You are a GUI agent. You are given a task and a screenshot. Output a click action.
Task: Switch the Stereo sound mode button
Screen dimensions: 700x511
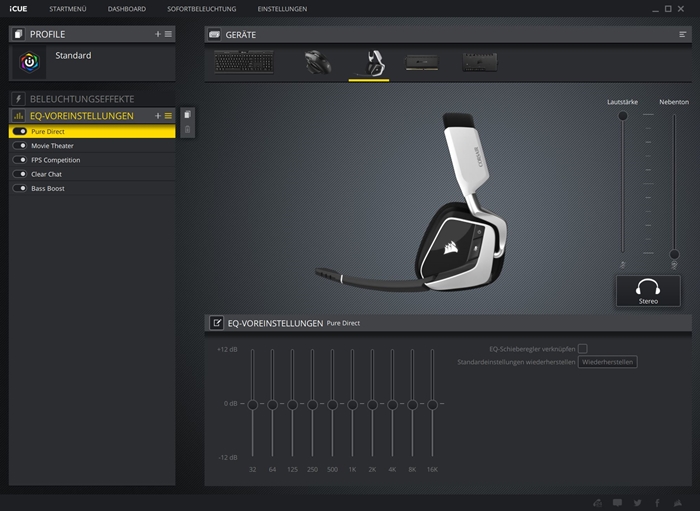pos(648,291)
